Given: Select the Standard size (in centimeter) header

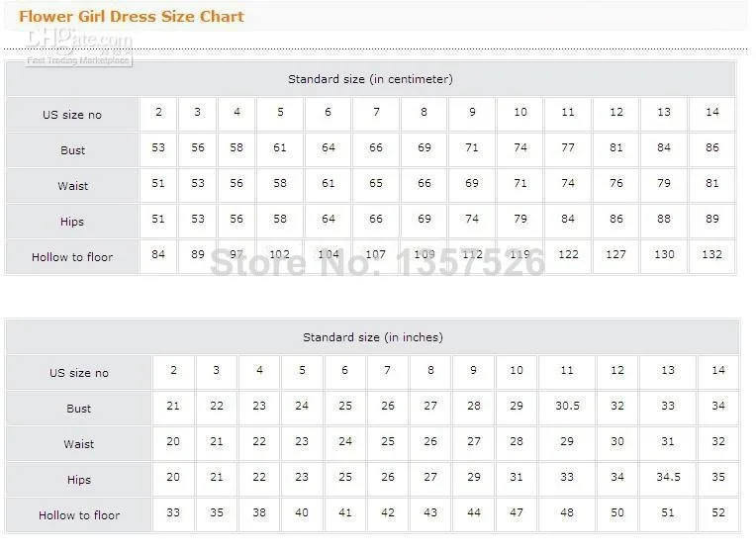Looking at the screenshot, I should (370, 79).
